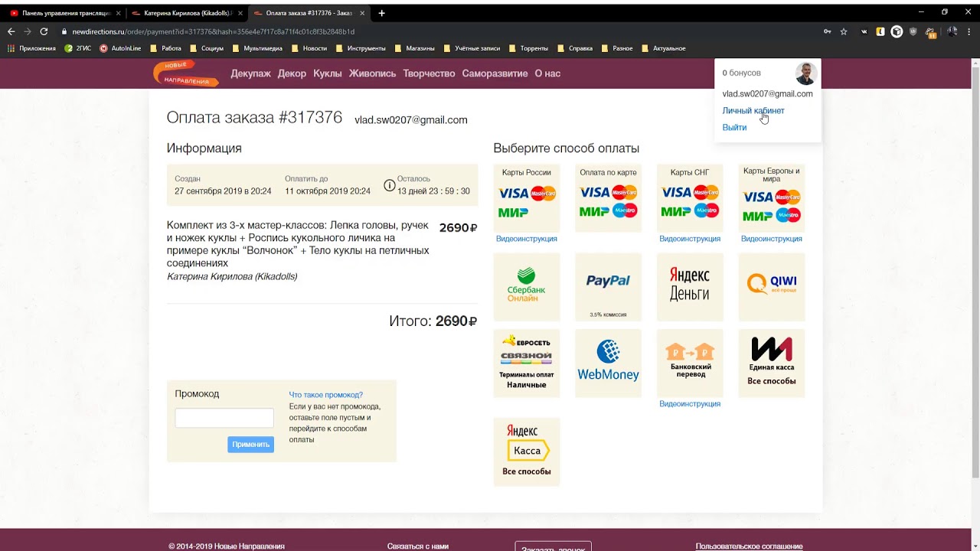Choose Единая касса payment option

pyautogui.click(x=771, y=364)
